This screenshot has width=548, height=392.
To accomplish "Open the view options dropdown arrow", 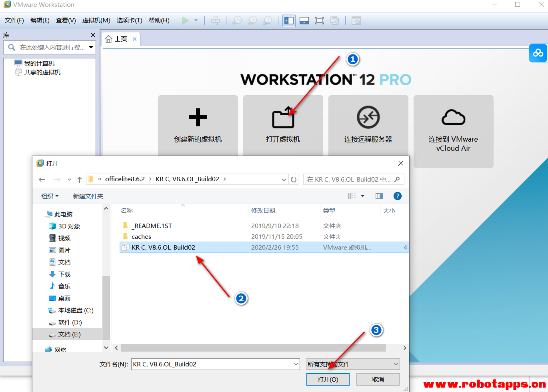I will coord(363,196).
